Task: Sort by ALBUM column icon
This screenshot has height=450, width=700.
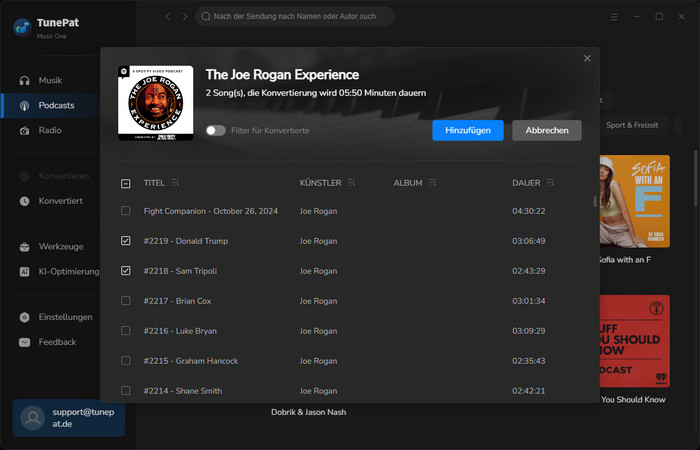Action: coord(432,183)
